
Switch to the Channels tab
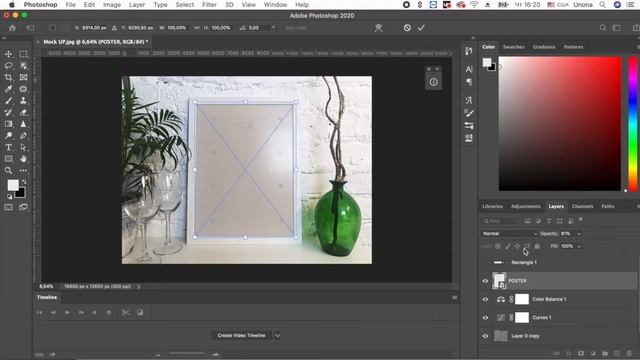click(582, 207)
